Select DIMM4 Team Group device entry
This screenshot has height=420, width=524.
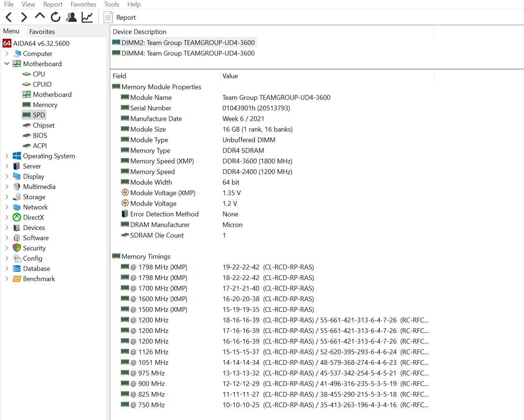tap(188, 53)
